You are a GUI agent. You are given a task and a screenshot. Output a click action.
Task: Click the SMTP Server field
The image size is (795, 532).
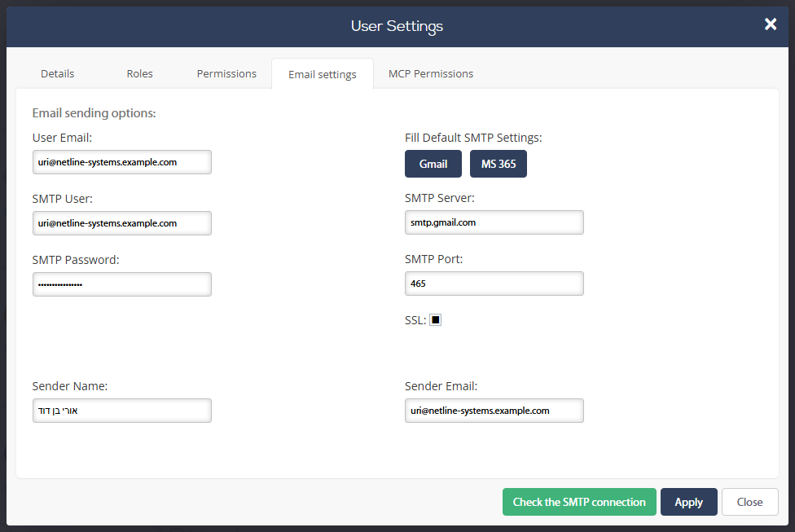[494, 222]
